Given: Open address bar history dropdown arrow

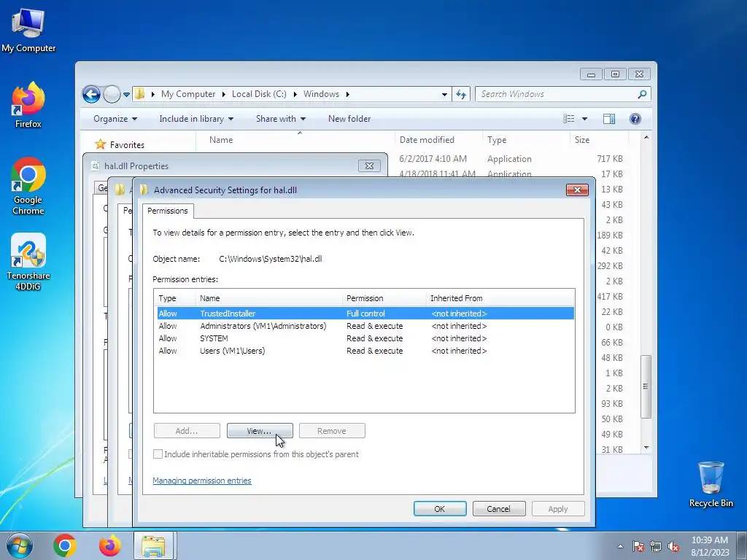Looking at the screenshot, I should point(444,94).
